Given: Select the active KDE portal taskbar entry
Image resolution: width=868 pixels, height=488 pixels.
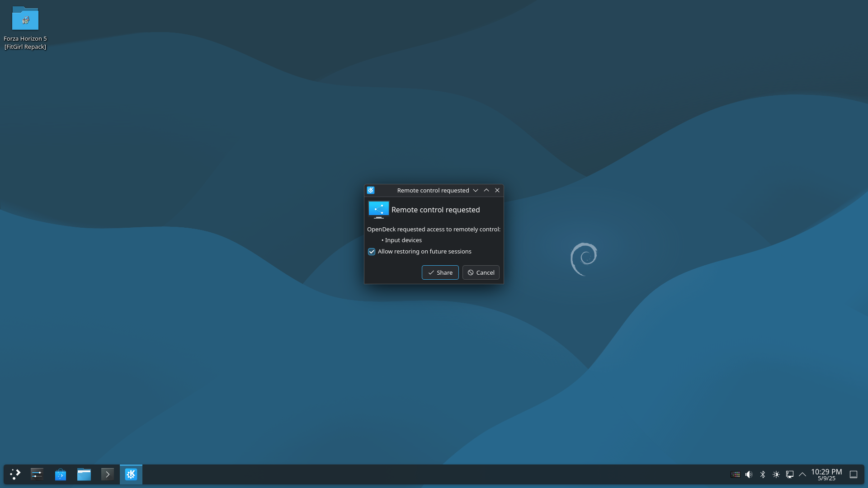Looking at the screenshot, I should point(131,474).
